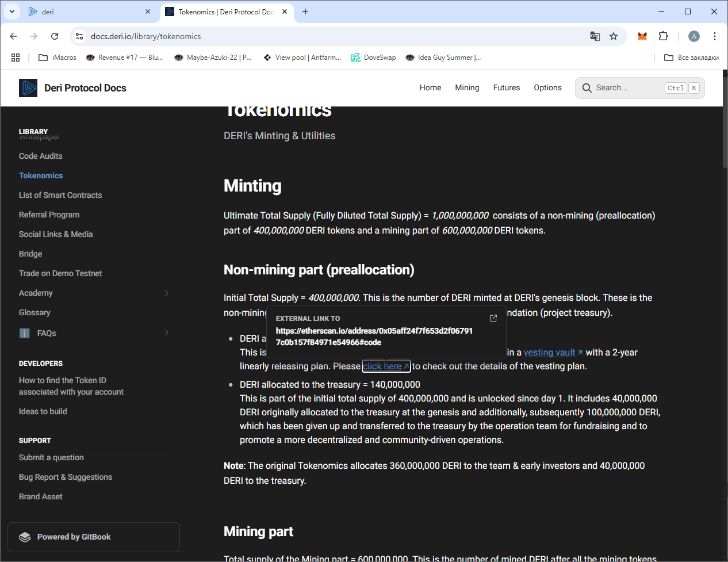Screen dimensions: 728x562
Task: Expand the Academy section chevron
Action: (x=167, y=293)
